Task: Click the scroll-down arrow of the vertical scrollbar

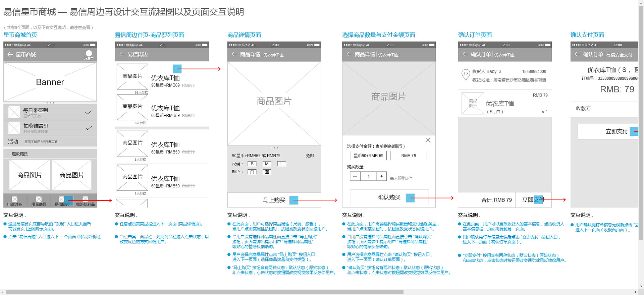Action: click(641, 287)
